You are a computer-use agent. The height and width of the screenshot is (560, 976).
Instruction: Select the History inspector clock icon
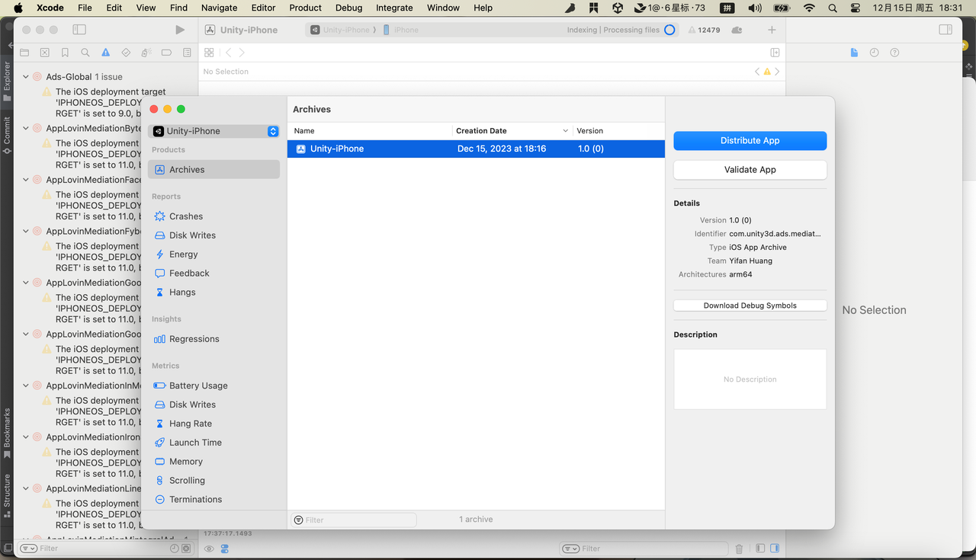[875, 53]
